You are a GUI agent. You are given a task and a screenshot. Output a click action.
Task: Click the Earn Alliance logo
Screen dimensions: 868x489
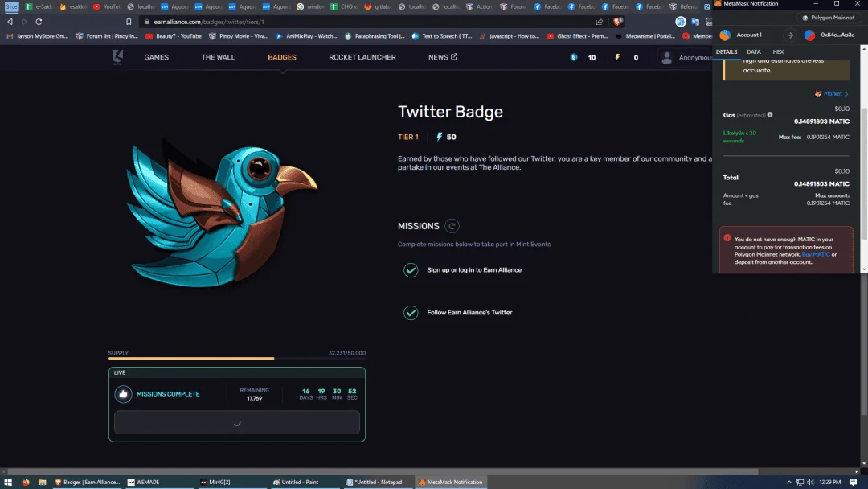(x=117, y=57)
